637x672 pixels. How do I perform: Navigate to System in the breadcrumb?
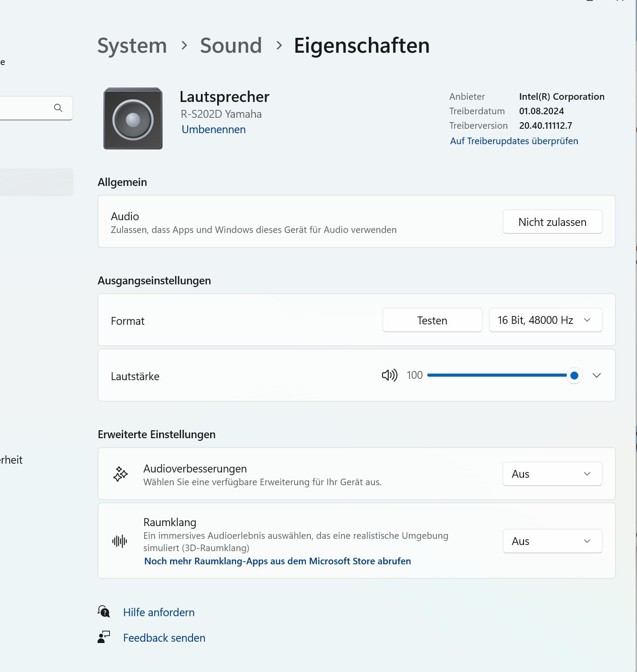(x=132, y=46)
